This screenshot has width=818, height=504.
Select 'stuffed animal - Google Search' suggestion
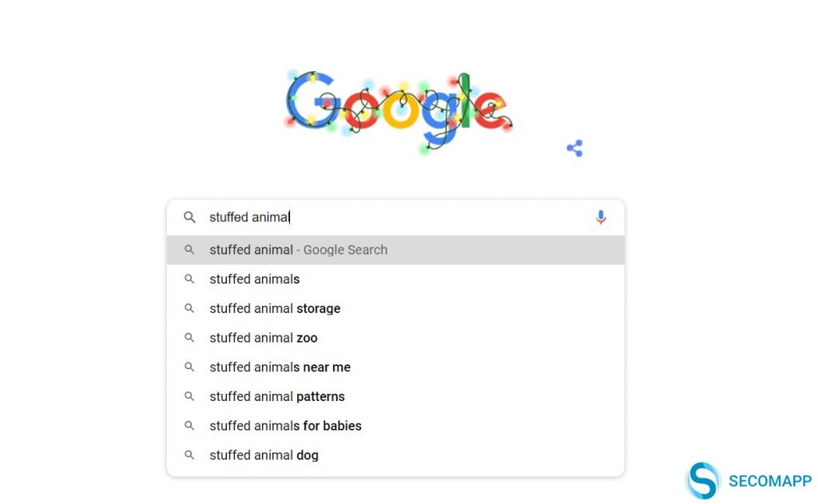pos(395,250)
